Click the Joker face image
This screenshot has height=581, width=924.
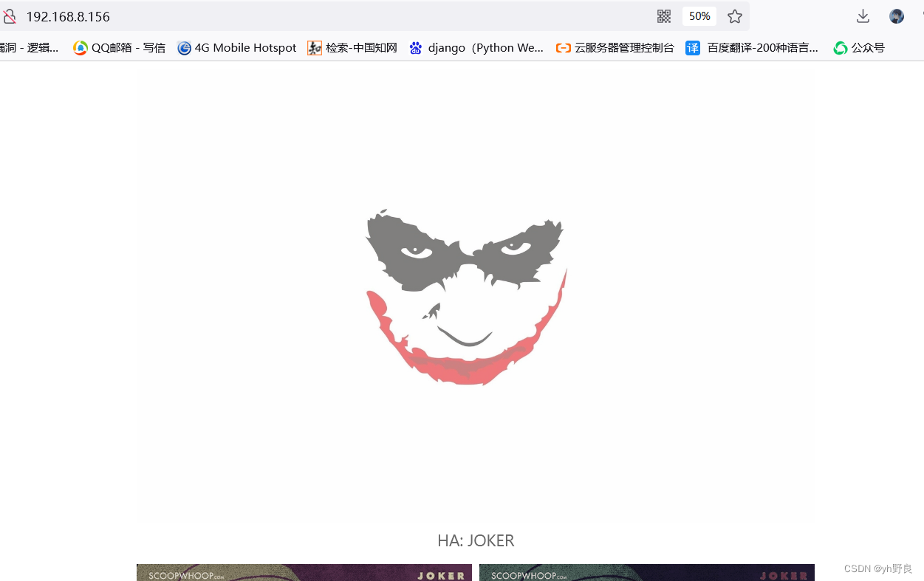[466, 297]
